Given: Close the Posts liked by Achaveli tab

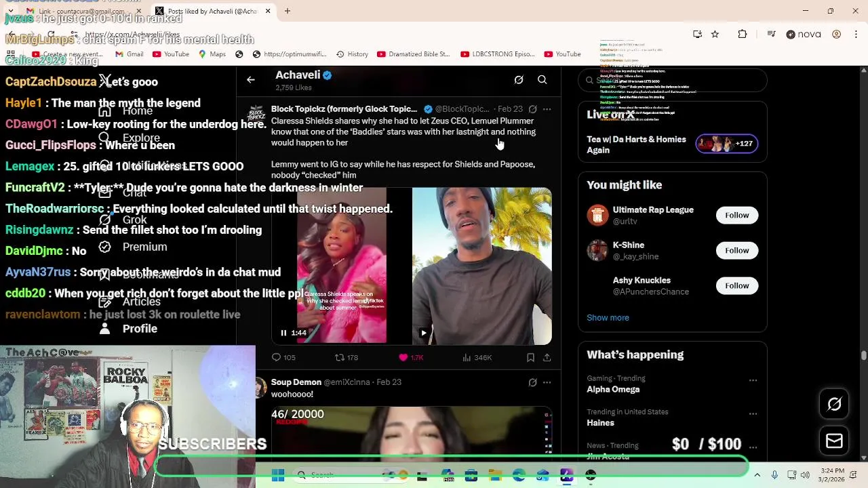Looking at the screenshot, I should (x=268, y=11).
